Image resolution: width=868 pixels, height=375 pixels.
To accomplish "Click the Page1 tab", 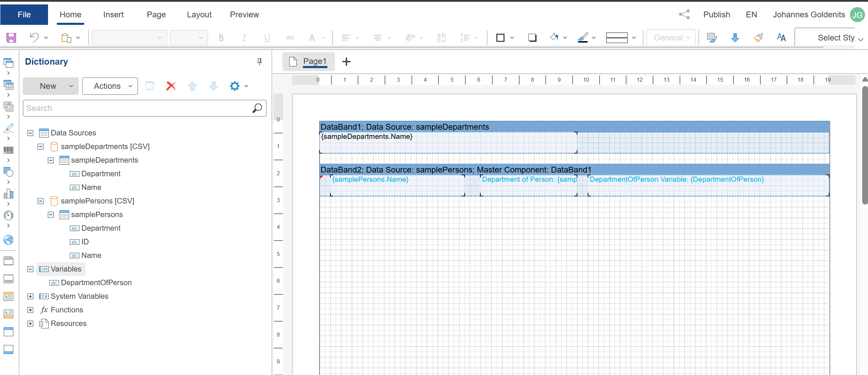I will (309, 62).
